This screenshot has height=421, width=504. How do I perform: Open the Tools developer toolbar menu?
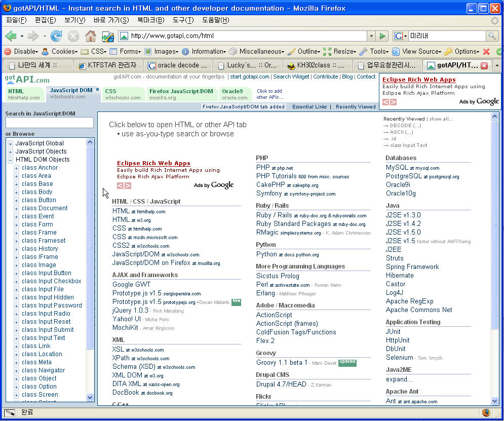pyautogui.click(x=374, y=51)
